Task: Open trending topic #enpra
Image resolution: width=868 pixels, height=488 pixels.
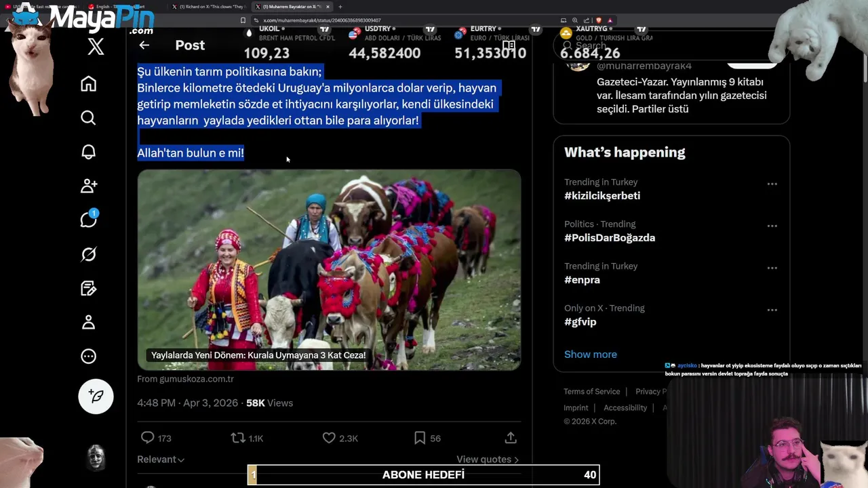Action: tap(582, 280)
